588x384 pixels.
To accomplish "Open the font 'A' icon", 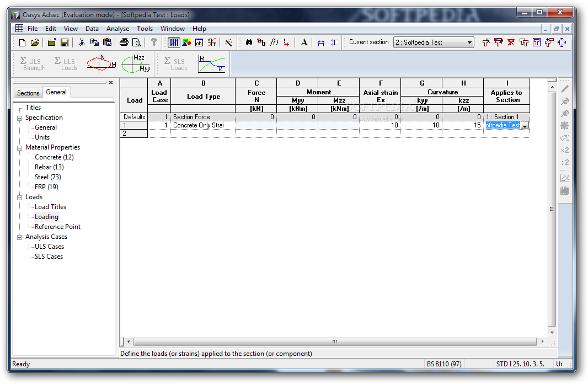I will 304,42.
